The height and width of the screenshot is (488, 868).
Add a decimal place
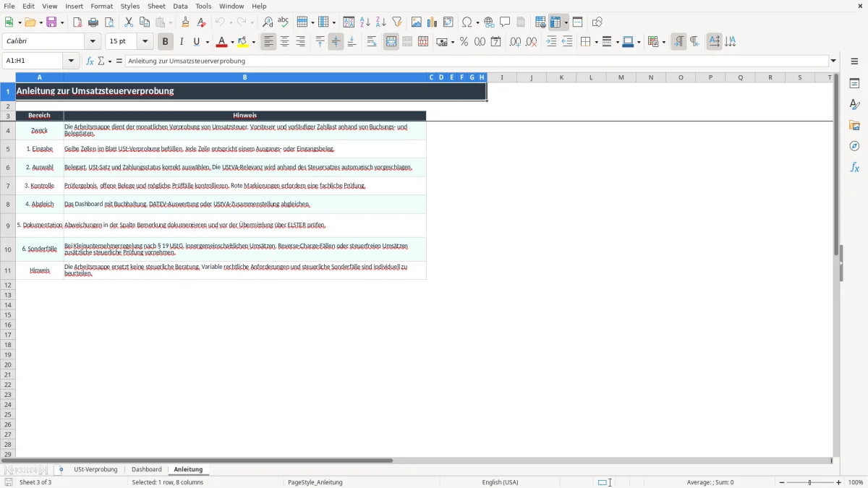click(515, 42)
